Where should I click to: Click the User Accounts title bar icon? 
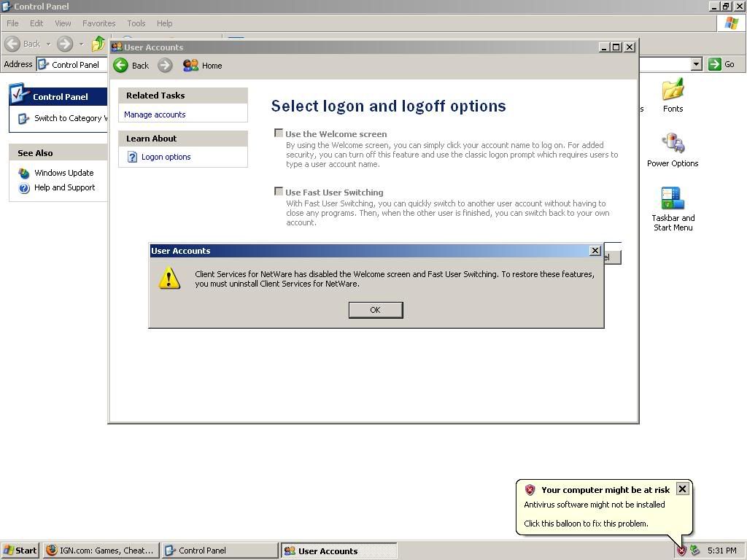pos(117,47)
